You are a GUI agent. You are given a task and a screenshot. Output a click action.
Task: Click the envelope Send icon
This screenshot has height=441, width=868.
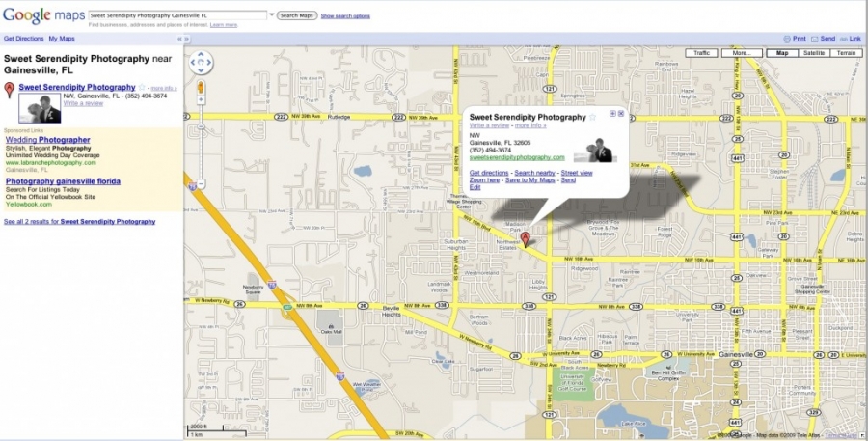[814, 39]
